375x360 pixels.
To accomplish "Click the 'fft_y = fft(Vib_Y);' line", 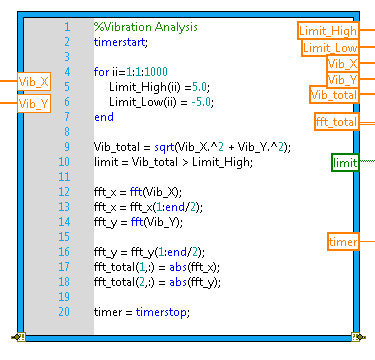I will pos(138,222).
